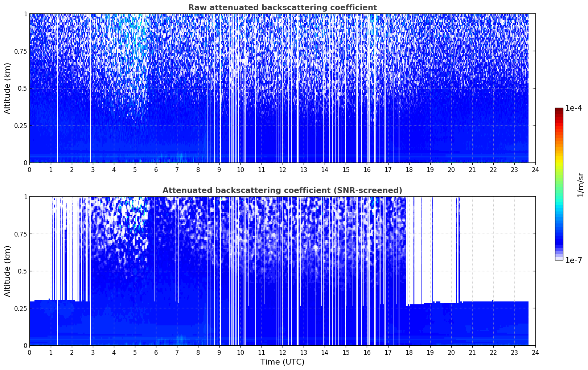Click the hour 6 tick on bottom plot
This screenshot has width=588, height=370.
156,352
